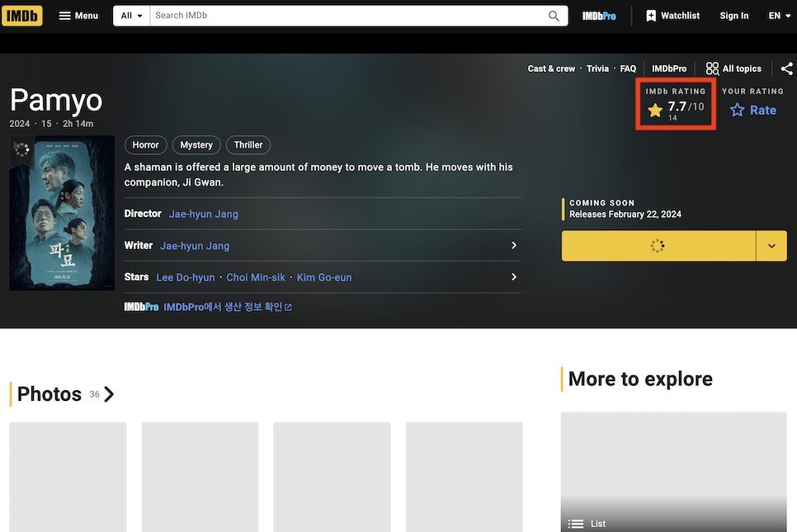Open IMDbPro from the top bar
797x532 pixels.
(599, 16)
